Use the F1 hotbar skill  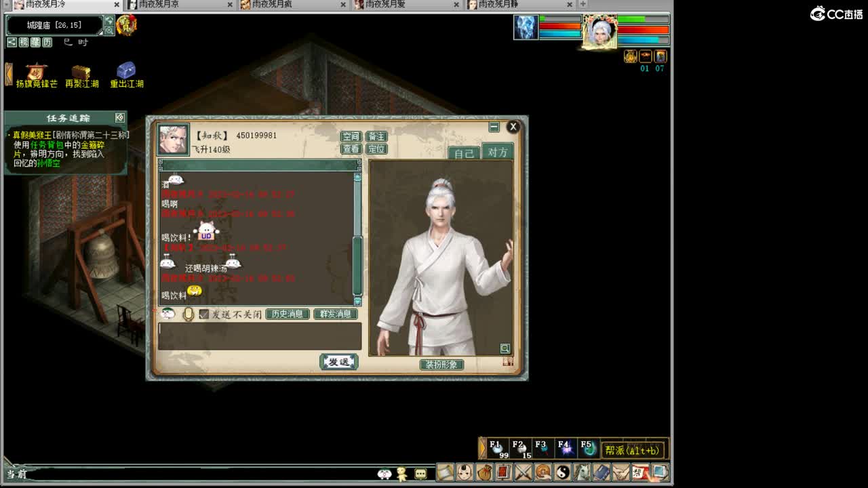[498, 449]
